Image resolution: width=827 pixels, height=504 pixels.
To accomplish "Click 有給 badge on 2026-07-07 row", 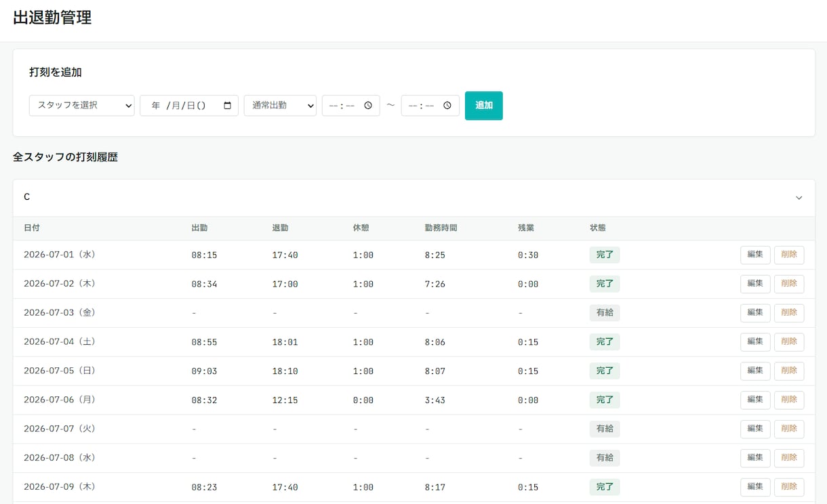I will tap(605, 429).
